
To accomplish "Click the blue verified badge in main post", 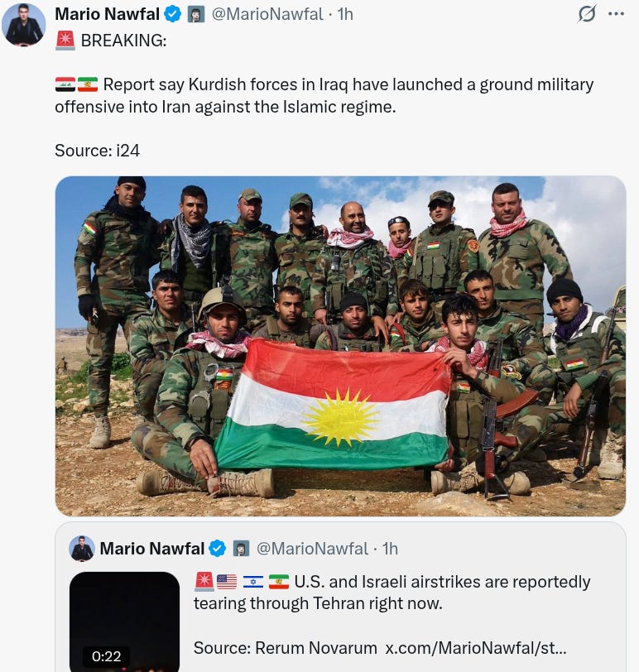I will coord(173,14).
